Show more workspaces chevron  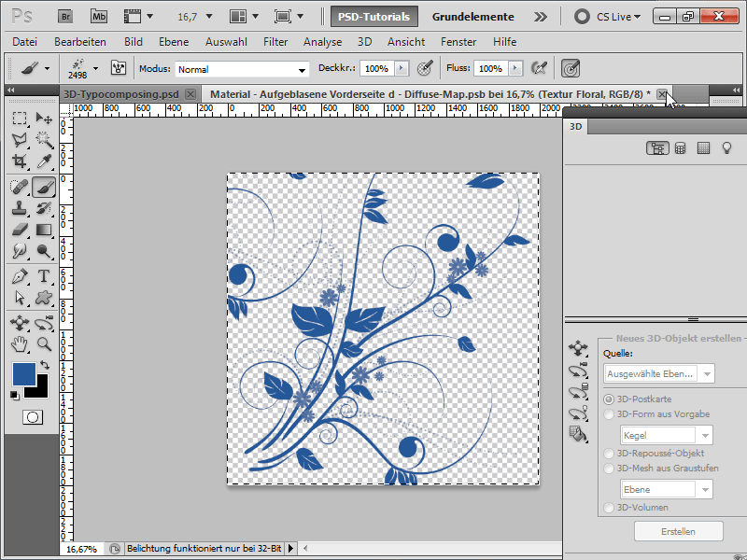[x=541, y=17]
